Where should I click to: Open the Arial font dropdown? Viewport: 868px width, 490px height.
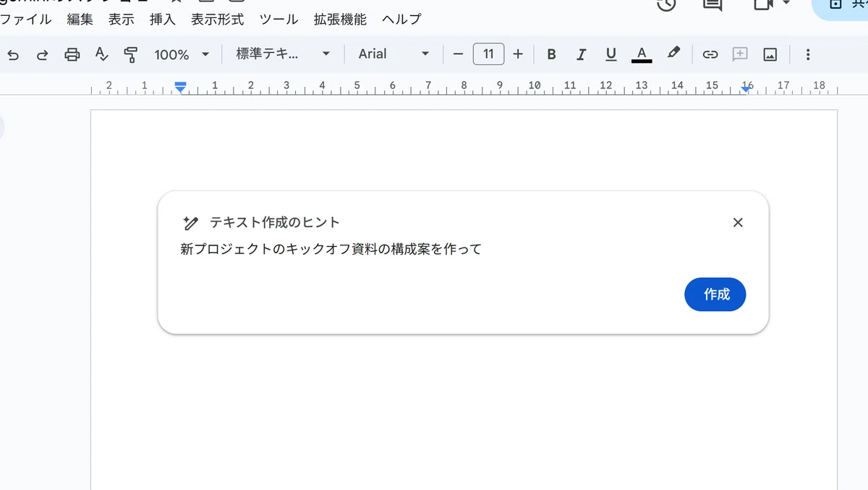tap(393, 54)
